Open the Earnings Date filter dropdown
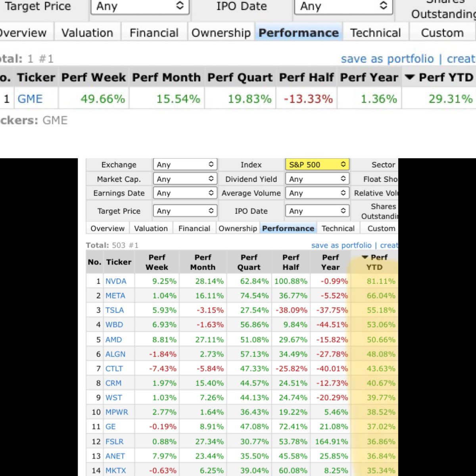The width and height of the screenshot is (476, 476). click(x=185, y=193)
